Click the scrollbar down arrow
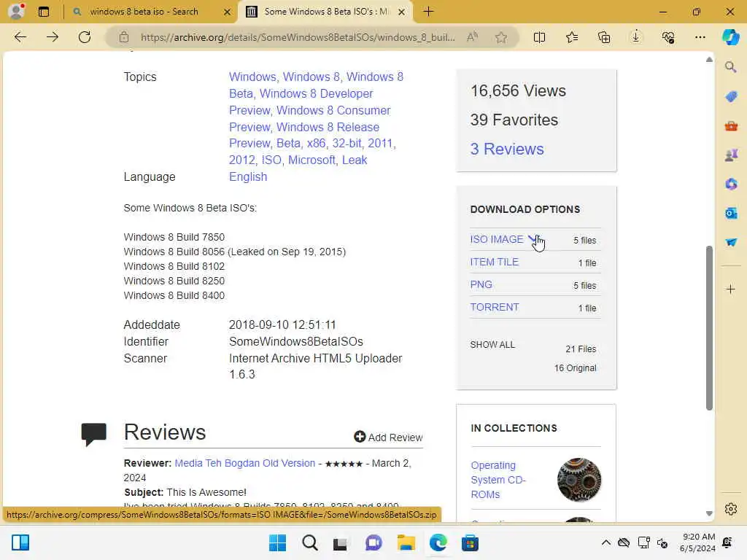The height and width of the screenshot is (560, 747). [709, 513]
